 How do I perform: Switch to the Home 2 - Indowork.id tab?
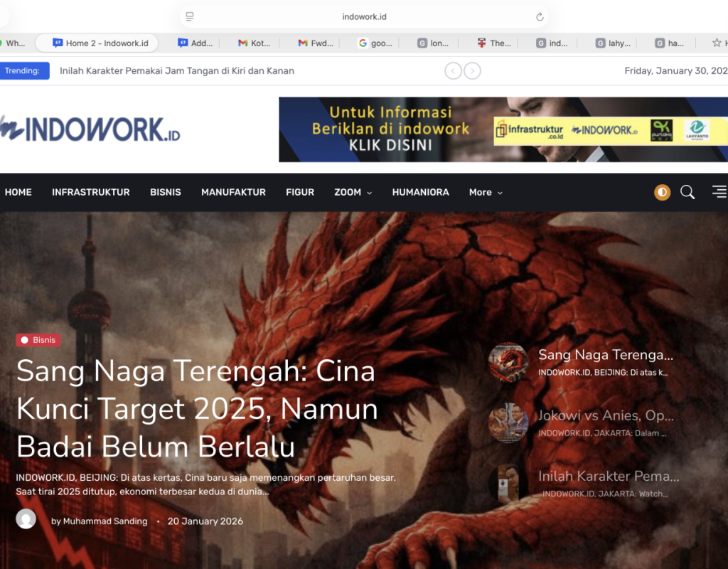coord(97,43)
